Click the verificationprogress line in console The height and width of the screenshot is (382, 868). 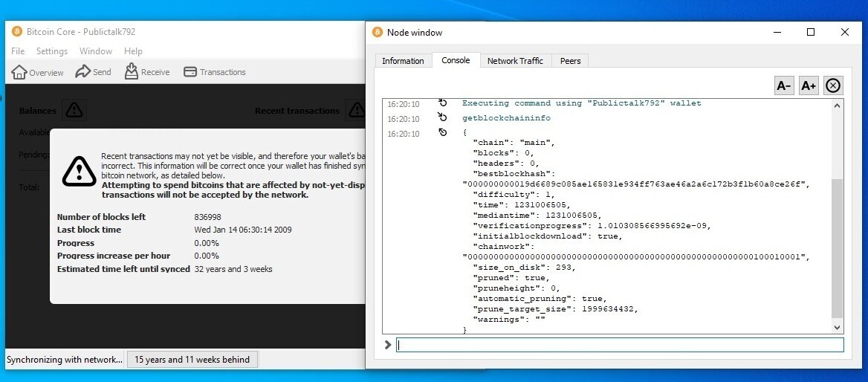coord(592,226)
